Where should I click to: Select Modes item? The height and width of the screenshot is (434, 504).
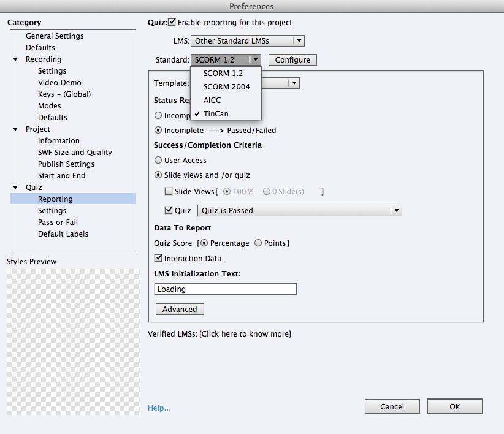click(50, 105)
